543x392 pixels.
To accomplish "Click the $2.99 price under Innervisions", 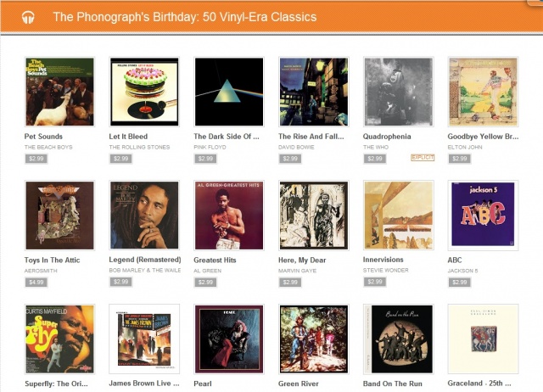I will pyautogui.click(x=375, y=282).
